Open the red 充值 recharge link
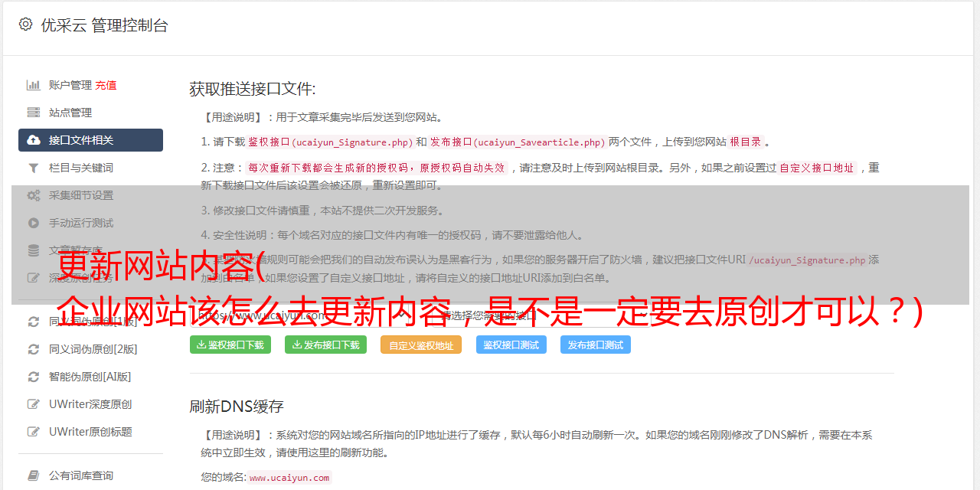 click(106, 85)
